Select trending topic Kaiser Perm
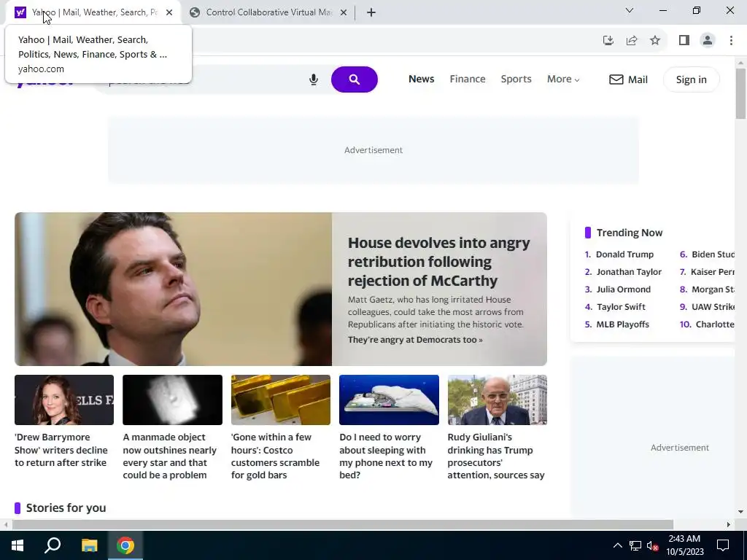The image size is (747, 560). pyautogui.click(x=712, y=272)
